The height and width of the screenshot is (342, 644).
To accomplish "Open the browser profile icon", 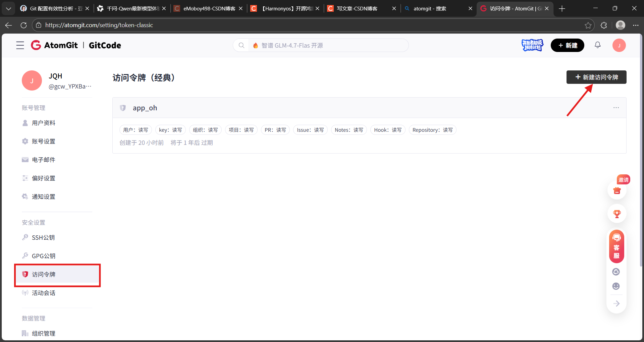I will tap(621, 25).
